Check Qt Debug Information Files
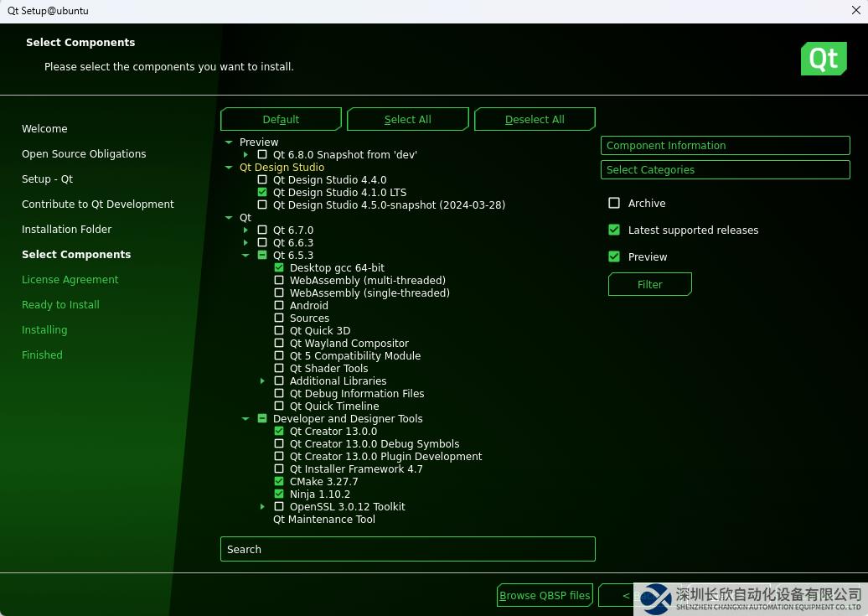The height and width of the screenshot is (616, 868). tap(279, 393)
